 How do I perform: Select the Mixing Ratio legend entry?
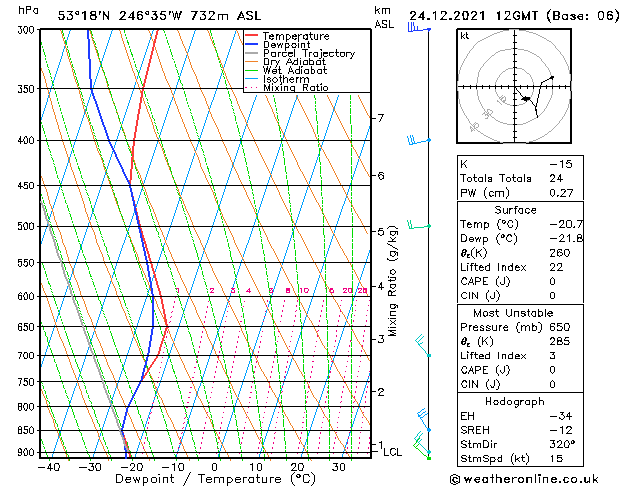point(295,88)
